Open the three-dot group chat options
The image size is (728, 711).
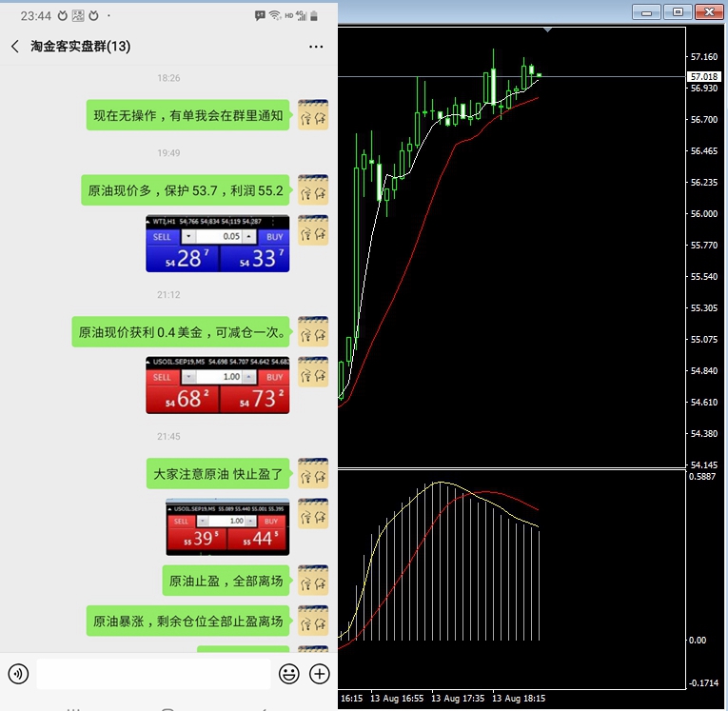point(316,47)
